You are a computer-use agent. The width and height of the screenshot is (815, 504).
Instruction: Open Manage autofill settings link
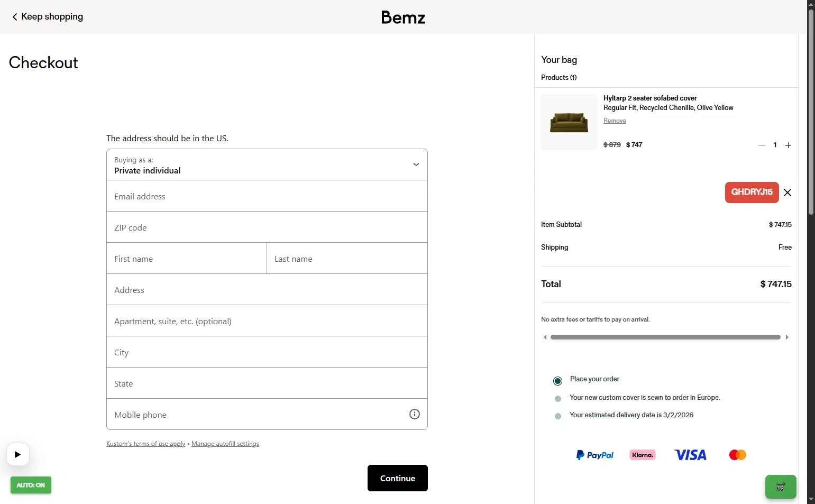[225, 444]
